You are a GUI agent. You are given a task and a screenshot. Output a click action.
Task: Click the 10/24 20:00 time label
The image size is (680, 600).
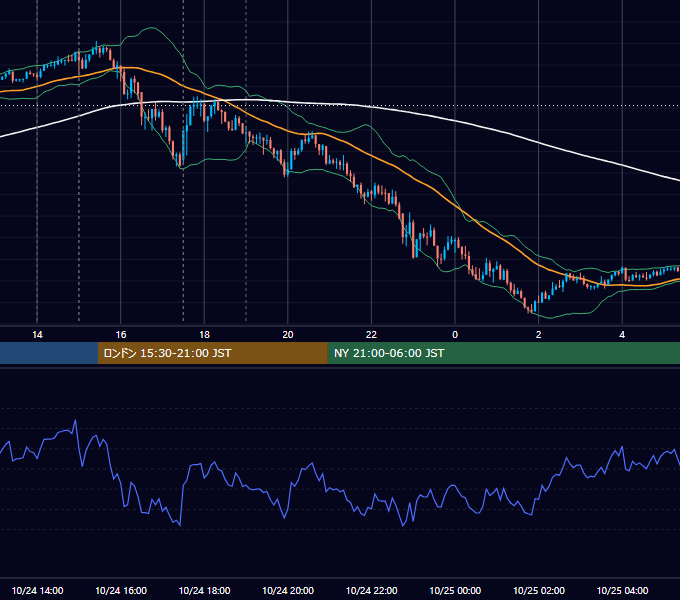pos(288,590)
